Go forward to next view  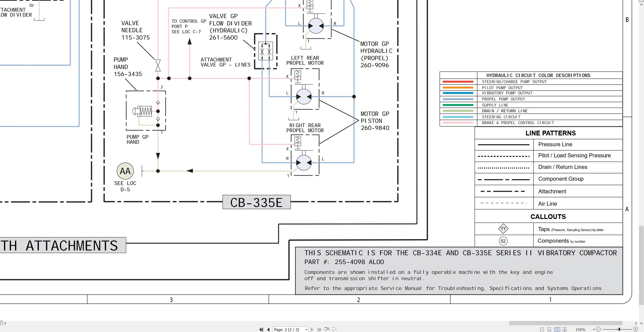click(x=335, y=329)
